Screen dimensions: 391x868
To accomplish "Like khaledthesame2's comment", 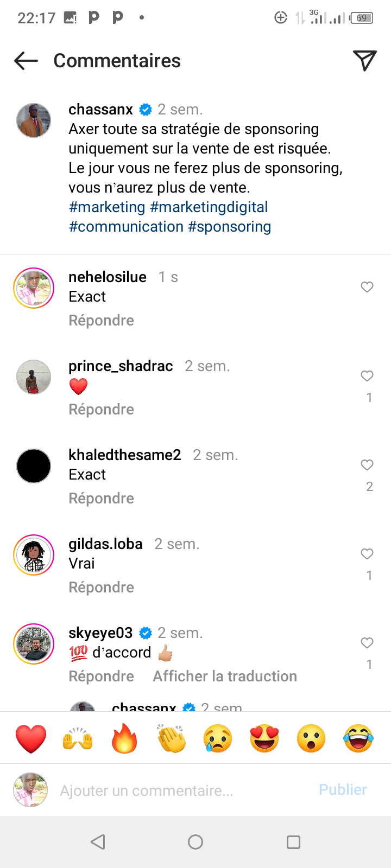I will click(367, 465).
